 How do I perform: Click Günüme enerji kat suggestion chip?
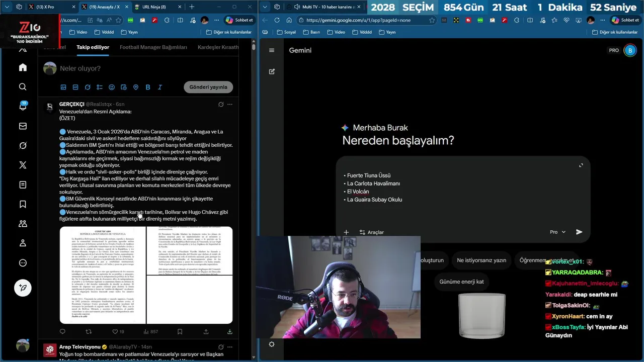coord(461,282)
